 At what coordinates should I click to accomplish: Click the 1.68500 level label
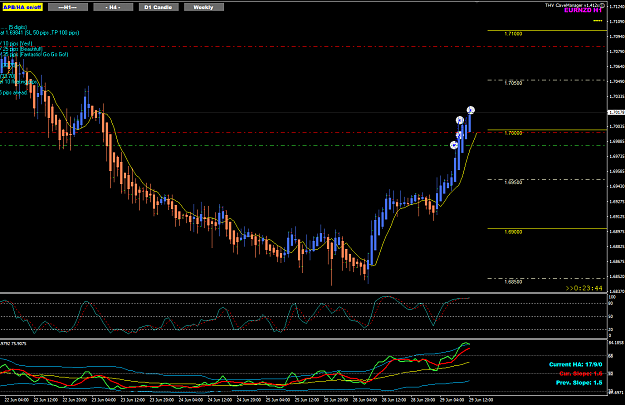pos(513,282)
